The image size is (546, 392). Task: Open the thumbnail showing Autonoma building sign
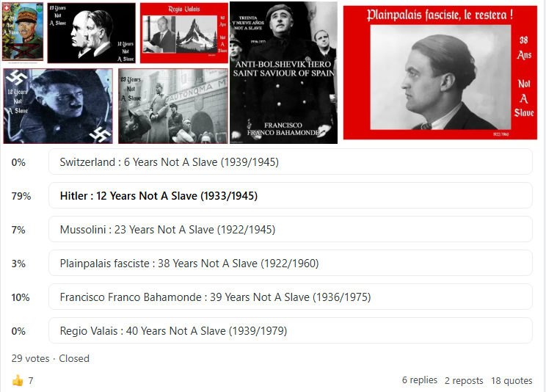tap(173, 106)
